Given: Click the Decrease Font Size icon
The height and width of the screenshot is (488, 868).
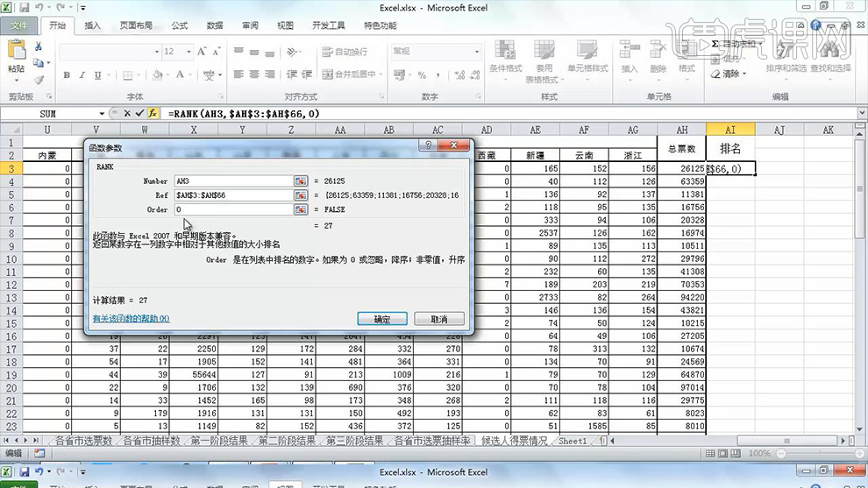Looking at the screenshot, I should (217, 52).
